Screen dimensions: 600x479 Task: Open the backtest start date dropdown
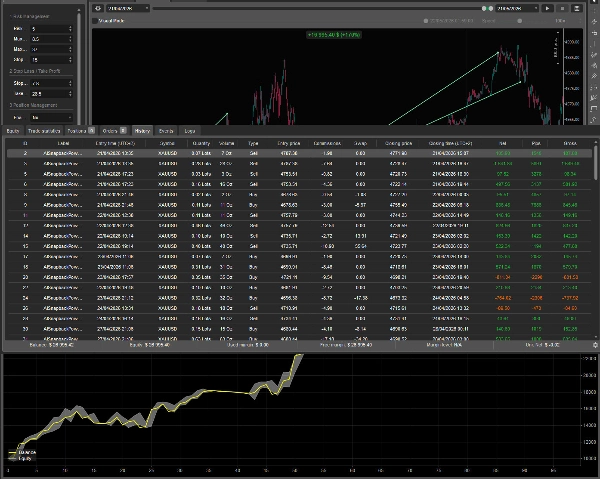click(128, 8)
